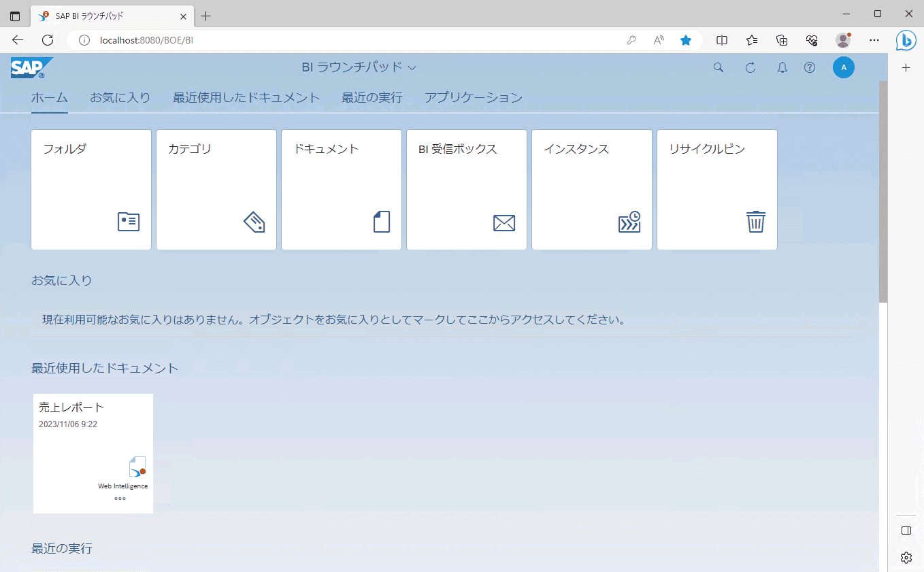Click the browser address bar

pyautogui.click(x=354, y=40)
